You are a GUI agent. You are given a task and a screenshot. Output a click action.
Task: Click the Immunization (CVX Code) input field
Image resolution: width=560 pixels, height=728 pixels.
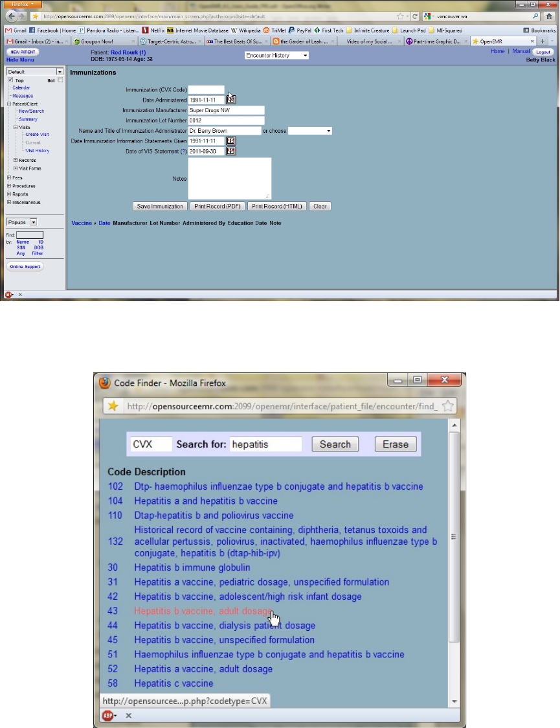pyautogui.click(x=206, y=89)
